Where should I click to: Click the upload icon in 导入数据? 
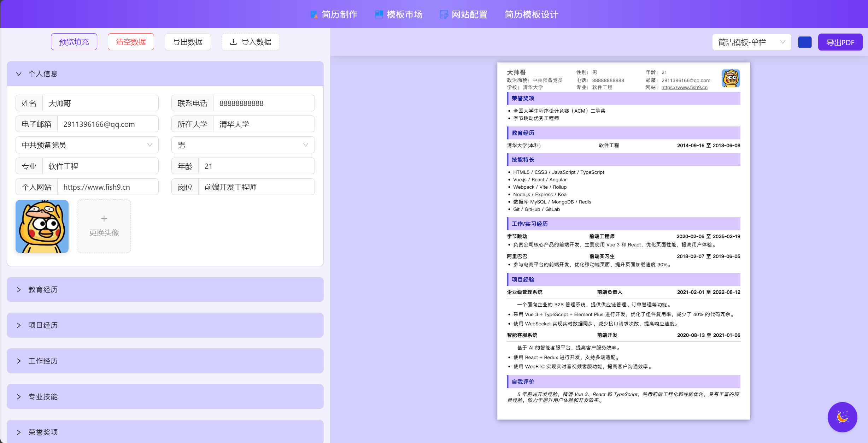tap(233, 42)
